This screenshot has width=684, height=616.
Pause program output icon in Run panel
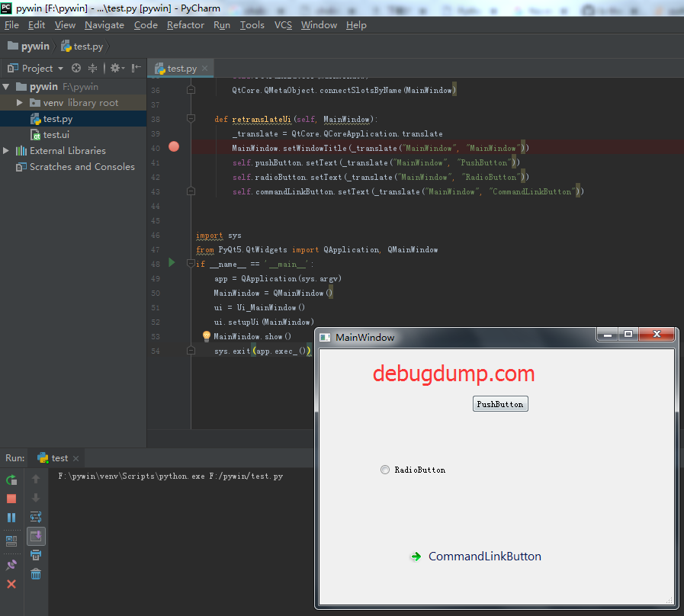pyautogui.click(x=11, y=518)
